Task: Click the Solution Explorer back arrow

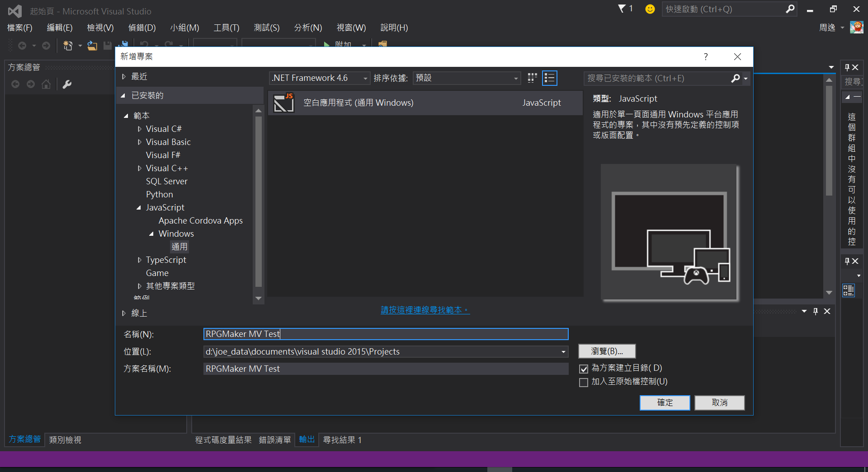Action: coord(15,84)
